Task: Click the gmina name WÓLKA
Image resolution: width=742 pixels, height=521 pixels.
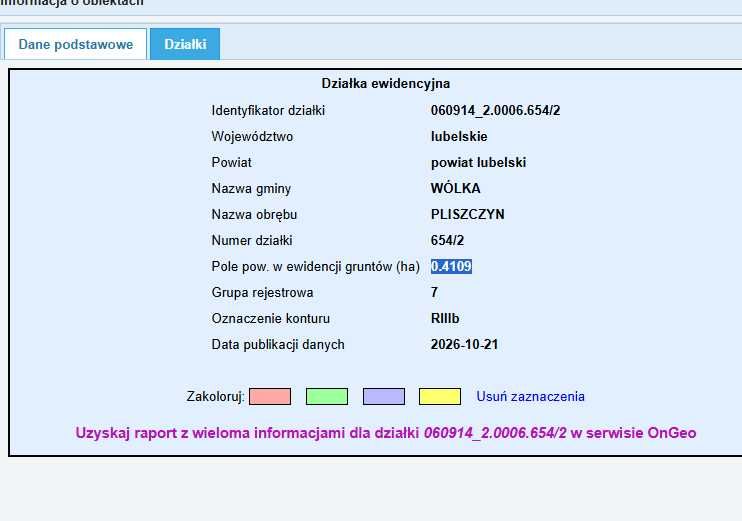Action: pyautogui.click(x=456, y=188)
